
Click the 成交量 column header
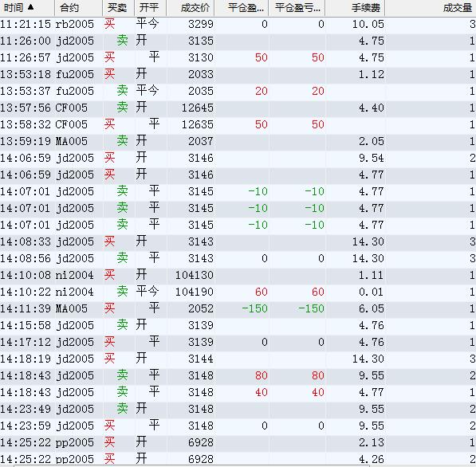click(x=431, y=8)
